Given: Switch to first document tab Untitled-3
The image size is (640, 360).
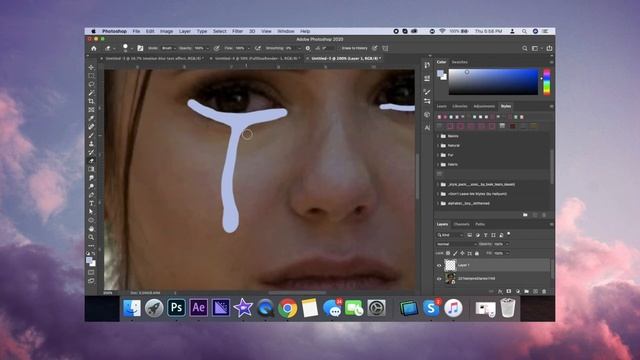Looking at the screenshot, I should coord(155,58).
